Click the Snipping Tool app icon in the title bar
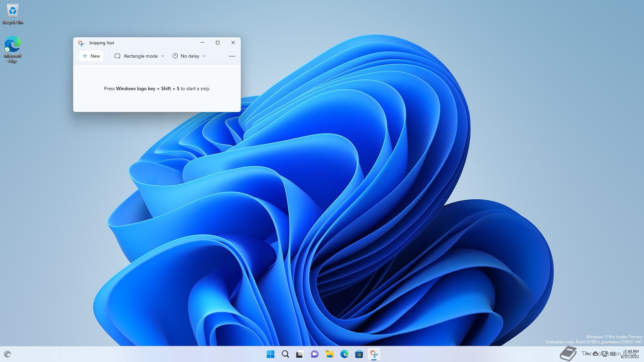Image resolution: width=644 pixels, height=362 pixels. (x=81, y=43)
